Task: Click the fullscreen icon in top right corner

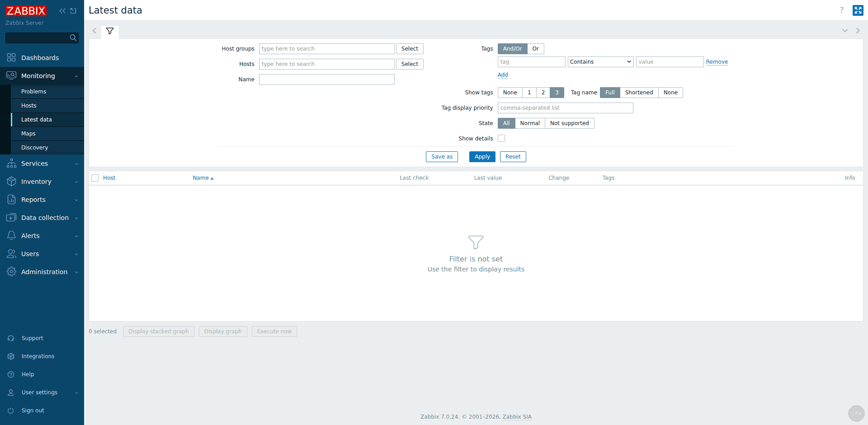Action: click(x=858, y=10)
